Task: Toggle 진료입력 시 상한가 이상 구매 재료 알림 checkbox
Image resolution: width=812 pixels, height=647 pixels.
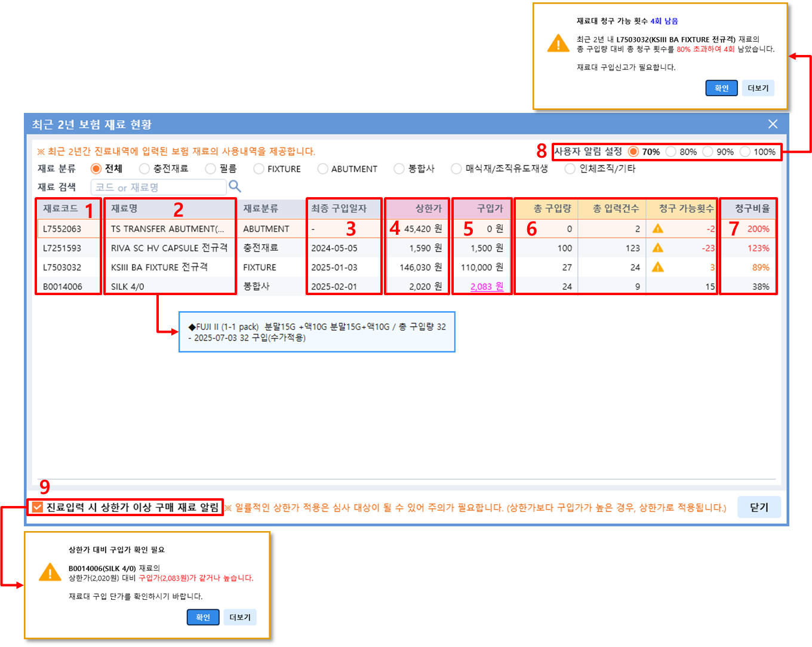Action: coord(38,507)
